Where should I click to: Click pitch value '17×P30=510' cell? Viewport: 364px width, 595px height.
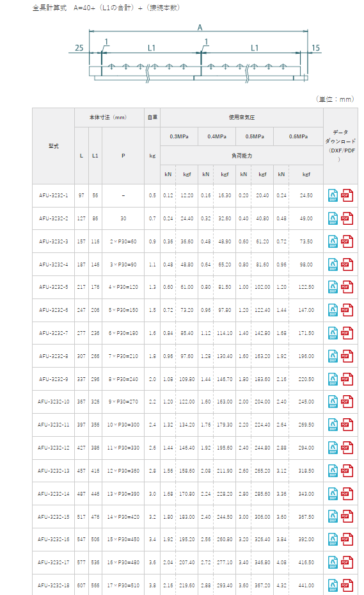[x=123, y=585]
